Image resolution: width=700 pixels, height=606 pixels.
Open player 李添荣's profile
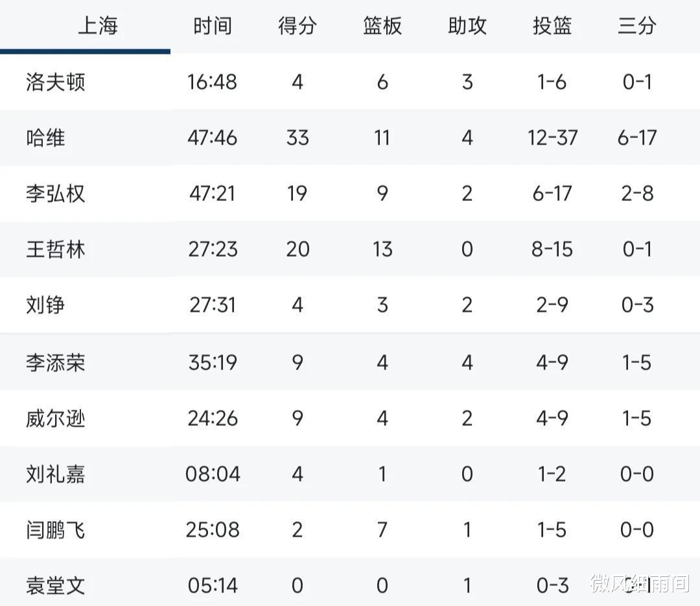55,362
